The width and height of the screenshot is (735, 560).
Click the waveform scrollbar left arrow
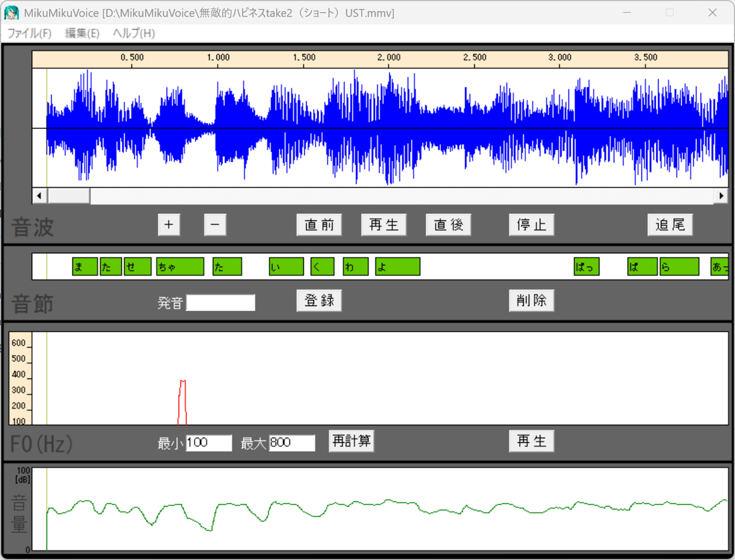(x=39, y=196)
